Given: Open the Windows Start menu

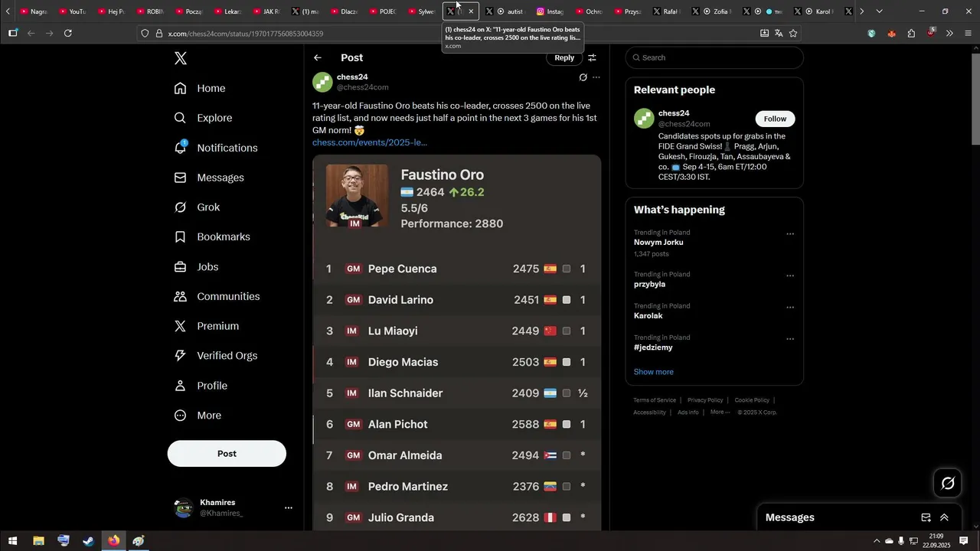Looking at the screenshot, I should pyautogui.click(x=12, y=540).
